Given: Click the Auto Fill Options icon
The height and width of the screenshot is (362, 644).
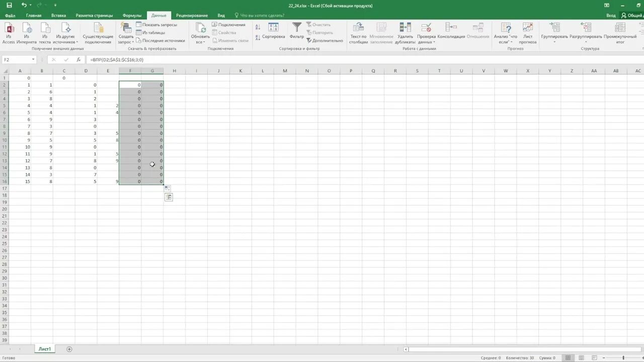Looking at the screenshot, I should click(168, 189).
